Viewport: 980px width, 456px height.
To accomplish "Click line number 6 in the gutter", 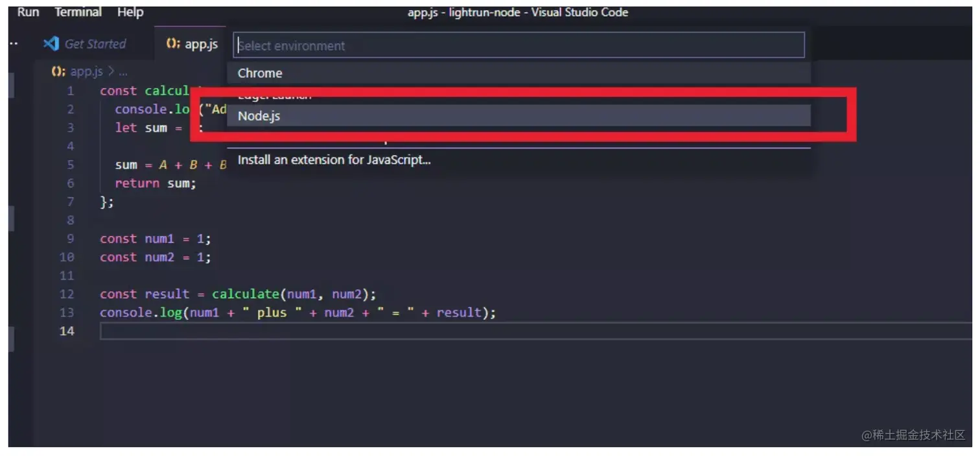I will pyautogui.click(x=71, y=183).
